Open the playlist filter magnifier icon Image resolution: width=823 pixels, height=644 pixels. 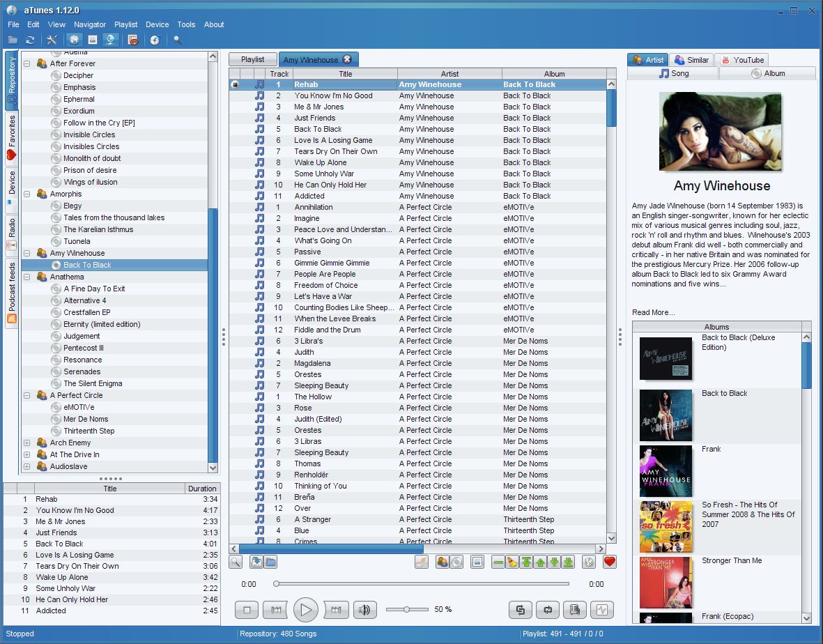235,561
